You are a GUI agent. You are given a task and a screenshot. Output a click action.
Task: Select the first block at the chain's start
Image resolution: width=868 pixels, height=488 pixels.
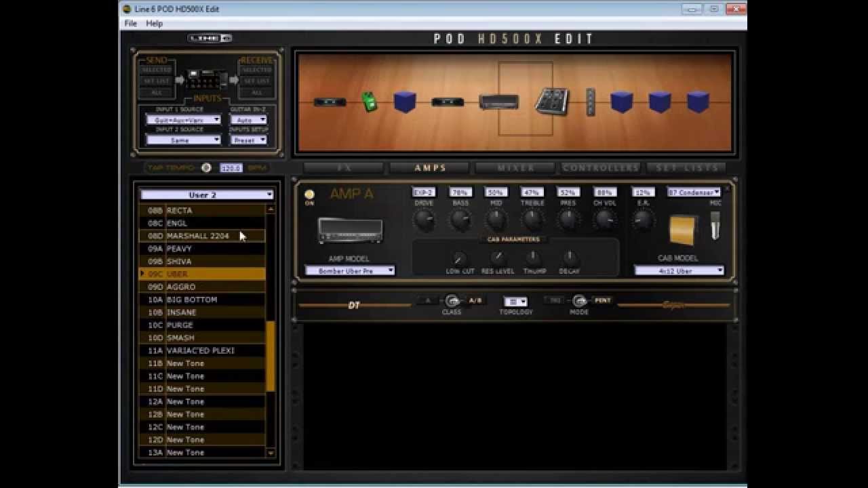click(330, 102)
